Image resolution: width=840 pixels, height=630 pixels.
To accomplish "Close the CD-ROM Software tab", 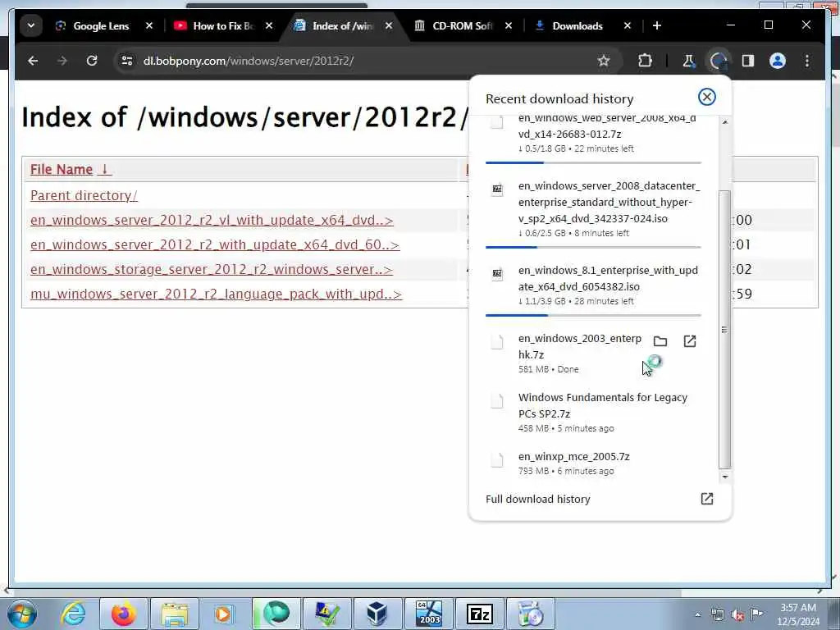I will pos(509,25).
